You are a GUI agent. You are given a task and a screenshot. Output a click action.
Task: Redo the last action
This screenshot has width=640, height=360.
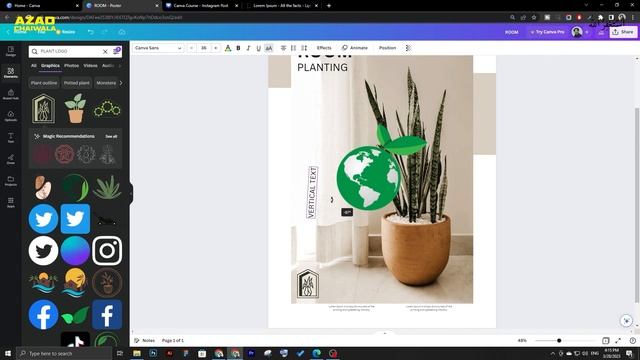click(x=105, y=32)
